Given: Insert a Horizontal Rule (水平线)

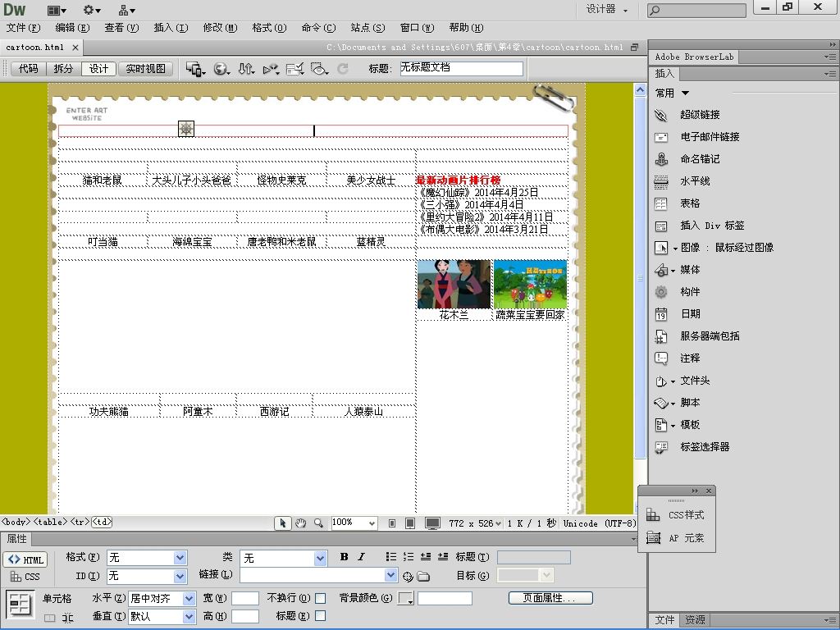Looking at the screenshot, I should 661,181.
